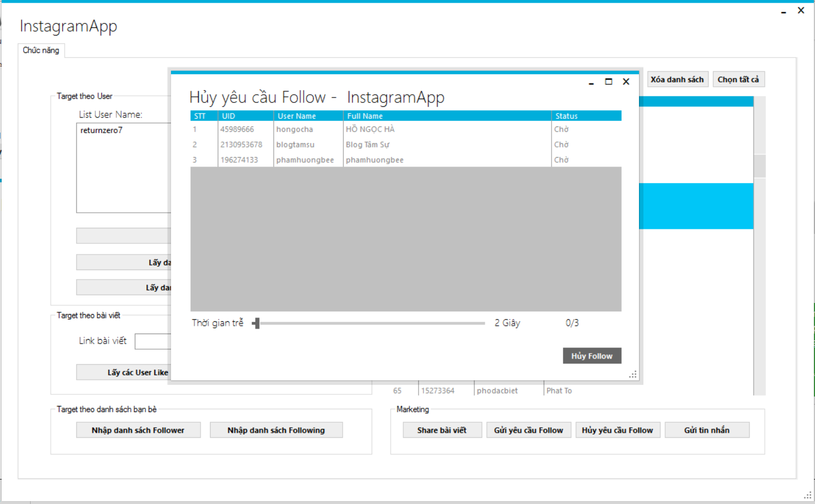
Task: Click the Link bài viết input field
Action: (153, 341)
